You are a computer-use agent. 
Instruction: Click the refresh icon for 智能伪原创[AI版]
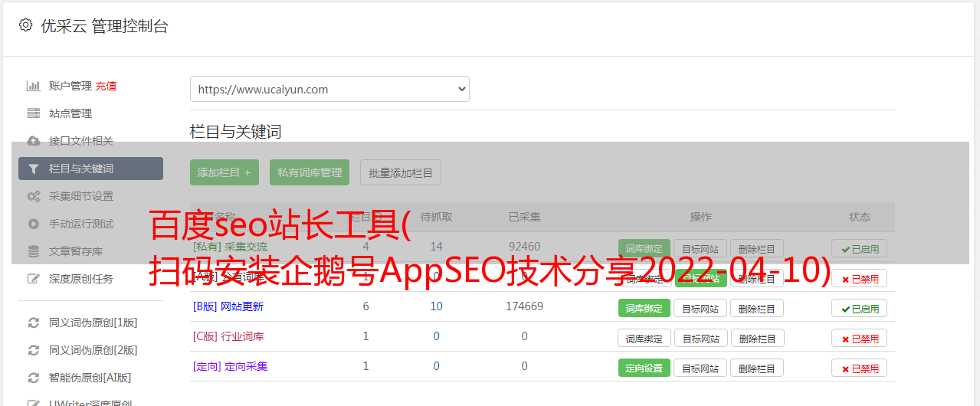(33, 378)
